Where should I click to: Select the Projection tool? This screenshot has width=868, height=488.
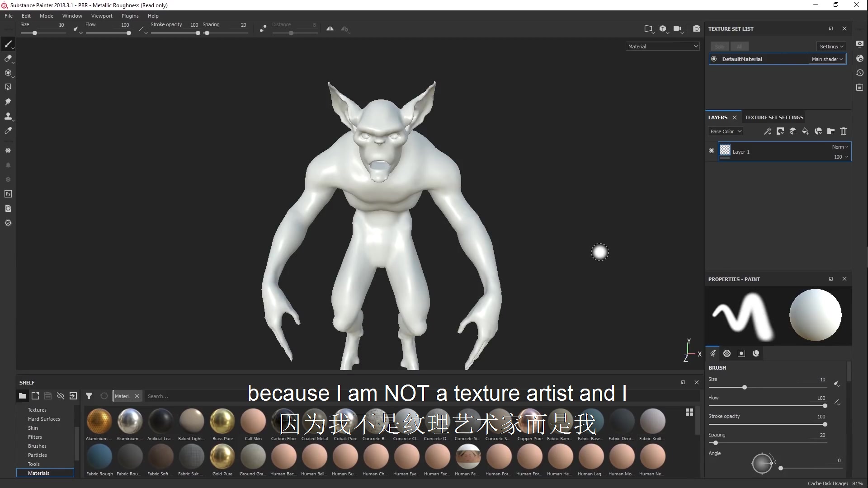pyautogui.click(x=8, y=73)
